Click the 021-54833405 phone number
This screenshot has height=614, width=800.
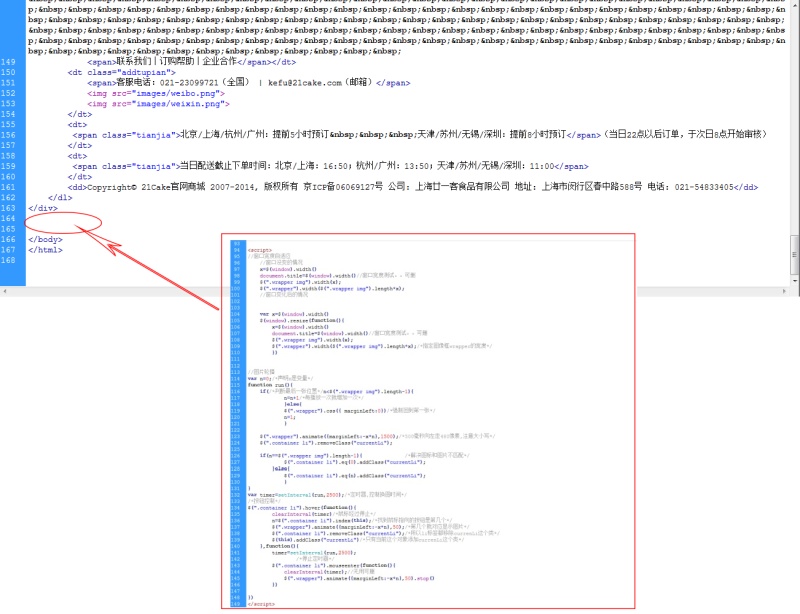click(x=704, y=187)
